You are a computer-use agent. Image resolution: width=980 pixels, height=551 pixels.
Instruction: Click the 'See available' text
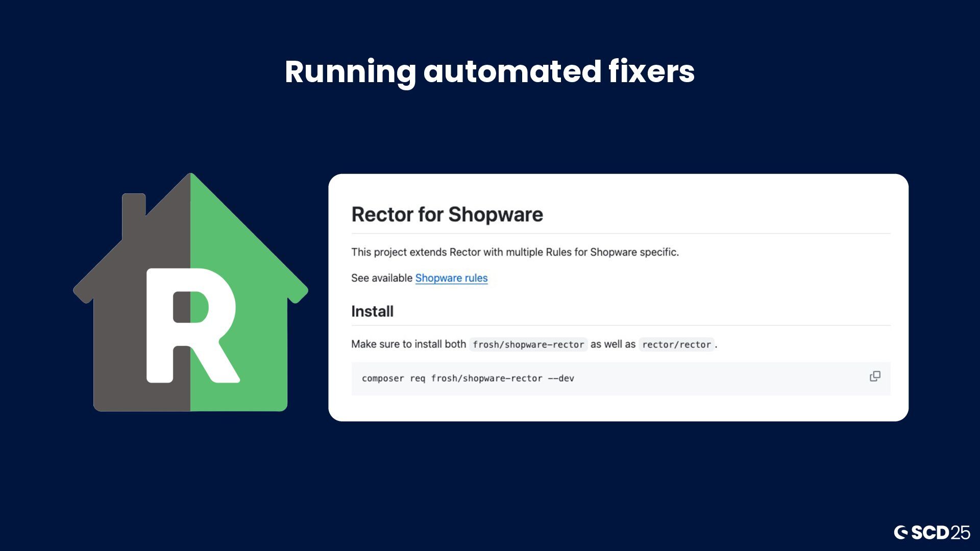click(381, 278)
